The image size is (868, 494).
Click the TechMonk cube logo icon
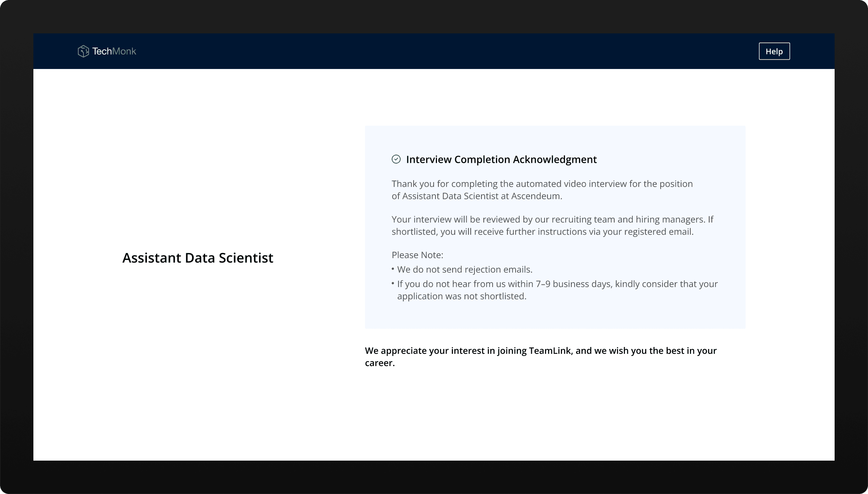(83, 51)
